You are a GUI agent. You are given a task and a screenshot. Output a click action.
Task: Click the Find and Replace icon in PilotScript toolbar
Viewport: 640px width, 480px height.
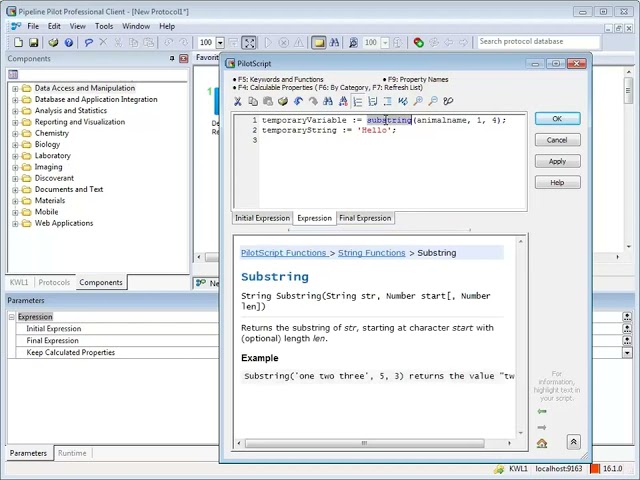click(x=343, y=101)
